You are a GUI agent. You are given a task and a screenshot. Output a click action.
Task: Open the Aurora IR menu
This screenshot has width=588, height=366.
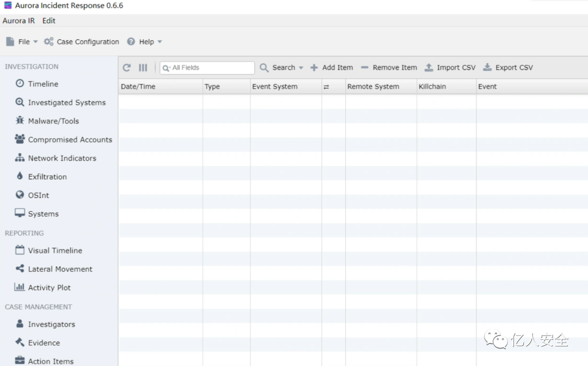tap(19, 21)
